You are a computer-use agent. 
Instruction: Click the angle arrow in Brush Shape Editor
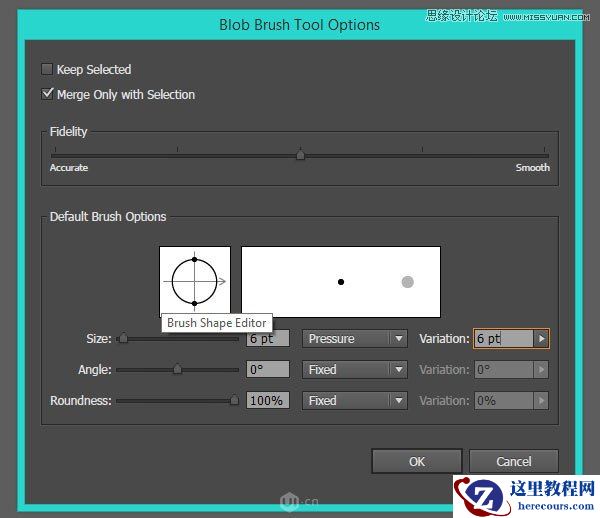tap(222, 282)
